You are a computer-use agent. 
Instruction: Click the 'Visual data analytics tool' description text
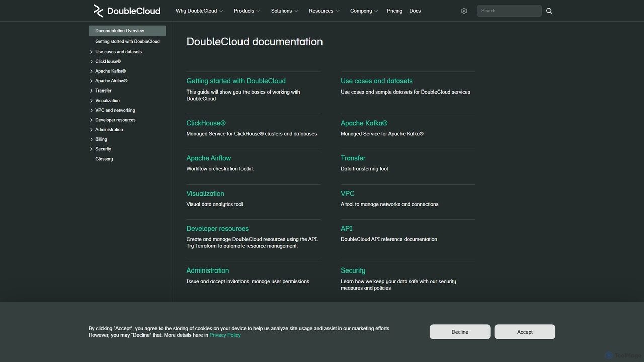pos(215,204)
